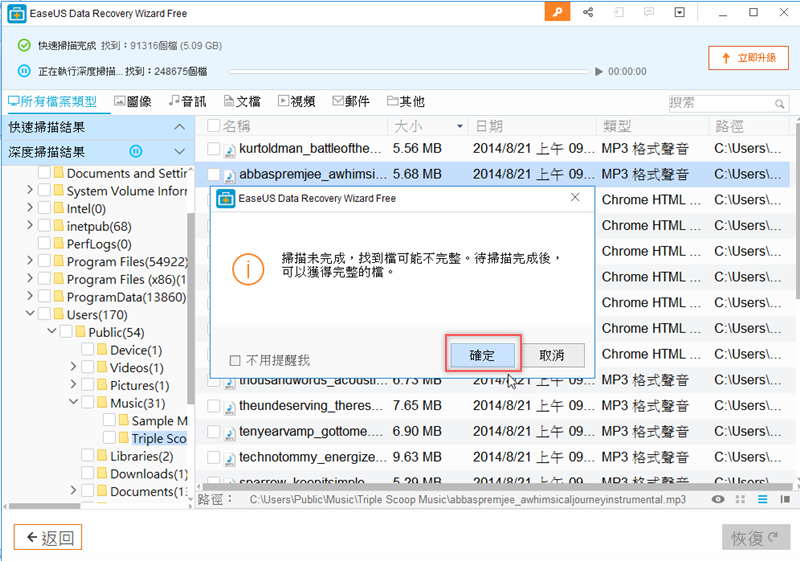The height and width of the screenshot is (561, 800).
Task: Switch to list view icon
Action: pos(762,499)
